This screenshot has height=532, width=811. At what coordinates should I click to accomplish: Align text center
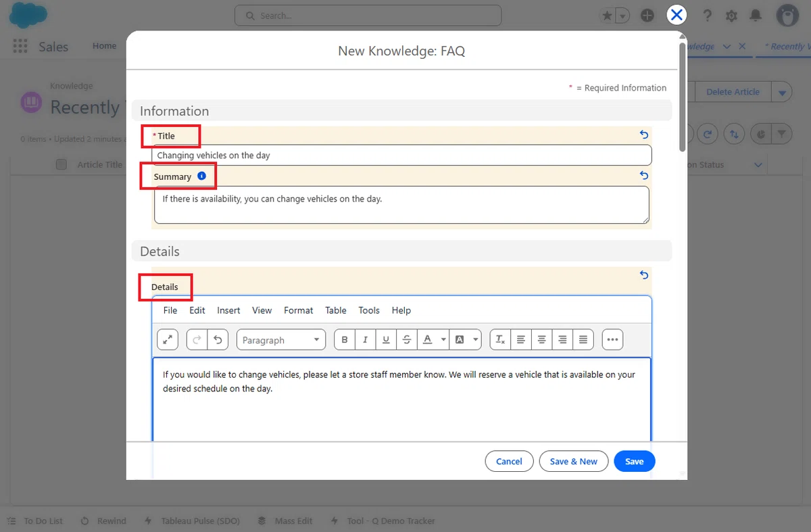[x=541, y=339]
